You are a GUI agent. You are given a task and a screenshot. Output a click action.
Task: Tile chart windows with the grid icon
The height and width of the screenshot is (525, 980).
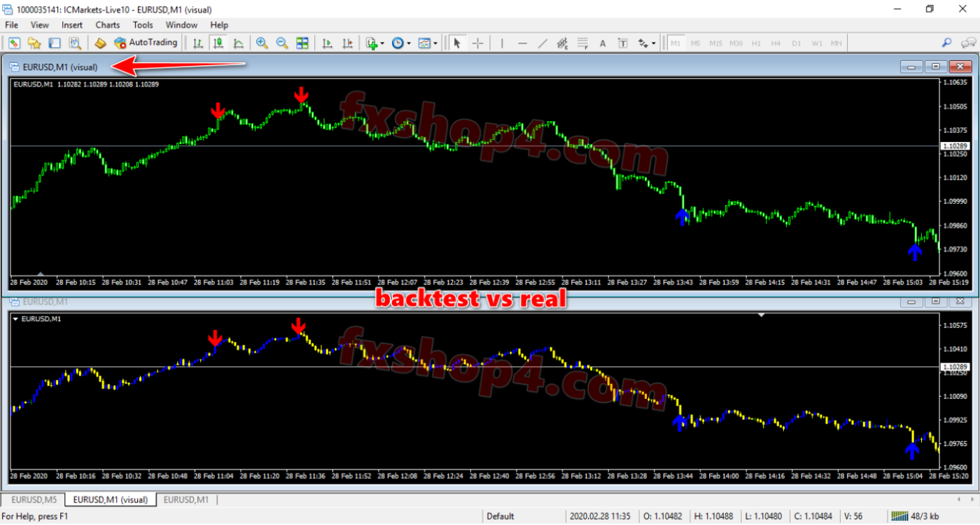[302, 43]
